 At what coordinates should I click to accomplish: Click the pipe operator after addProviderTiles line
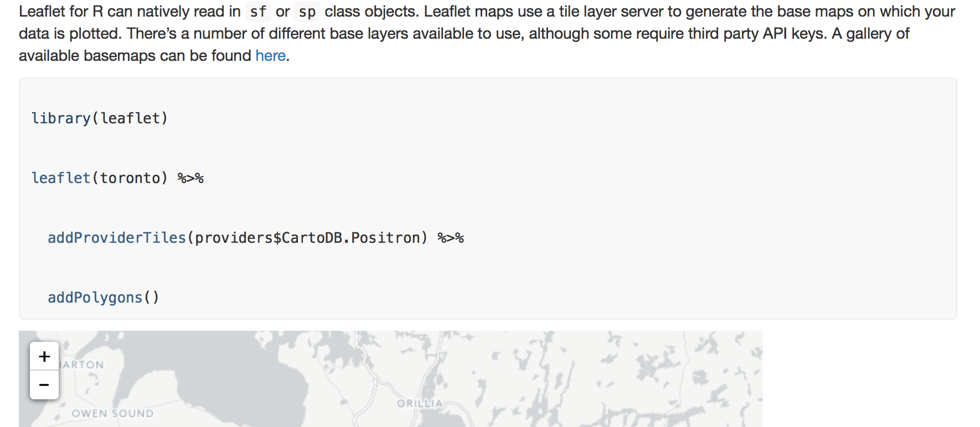[451, 238]
